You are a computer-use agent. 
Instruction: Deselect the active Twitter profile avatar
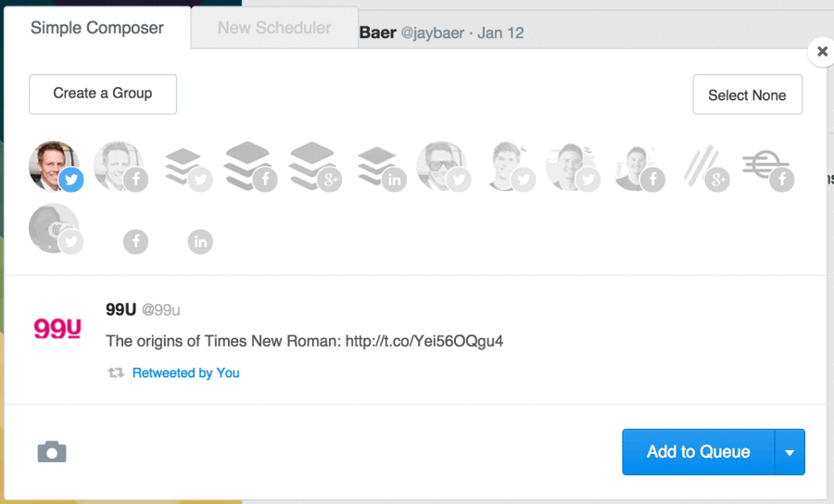56,167
